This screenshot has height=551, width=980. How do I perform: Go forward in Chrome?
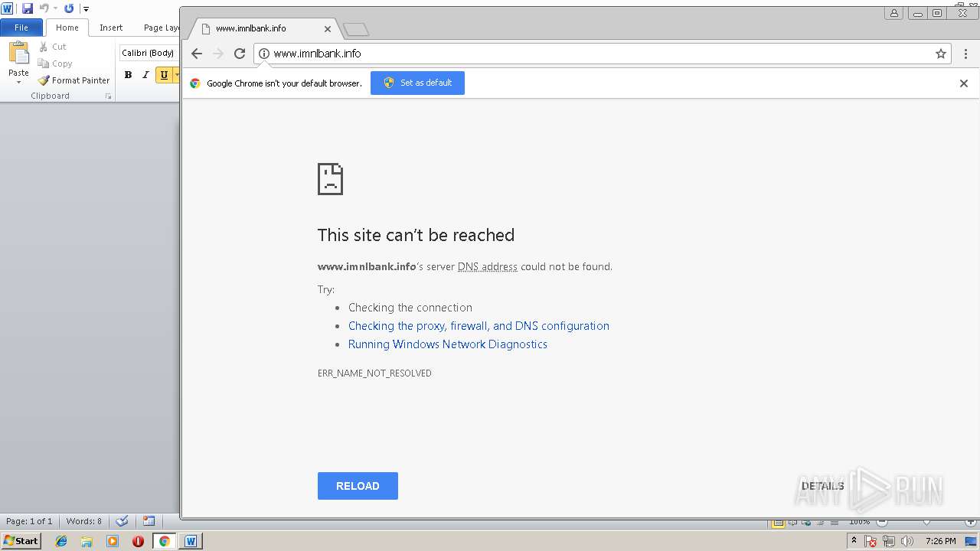click(x=218, y=54)
